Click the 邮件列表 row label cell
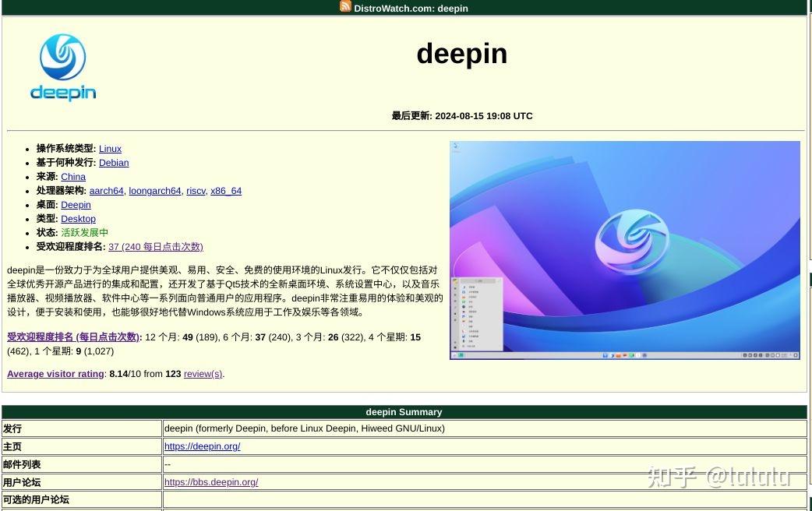This screenshot has height=511, width=812. 82,464
